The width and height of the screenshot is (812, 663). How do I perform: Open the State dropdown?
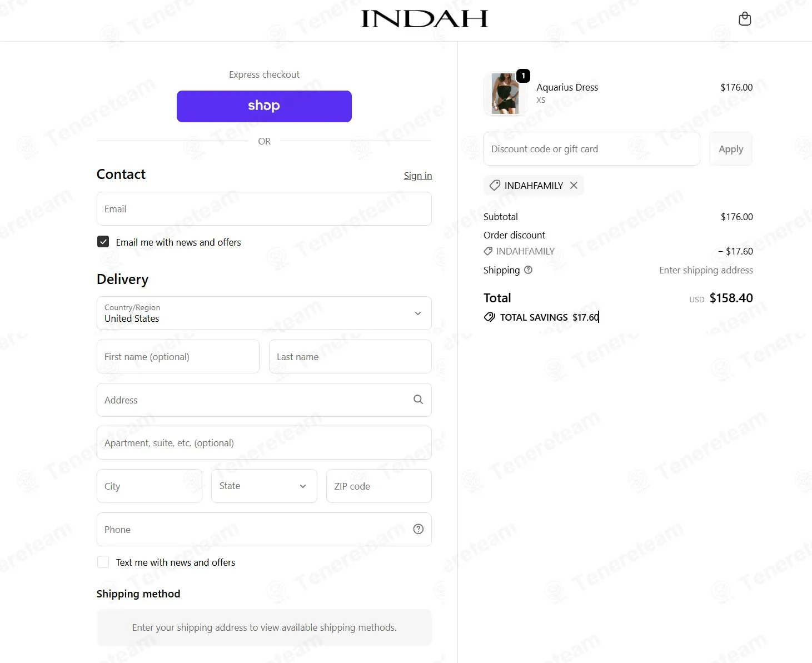pos(264,486)
